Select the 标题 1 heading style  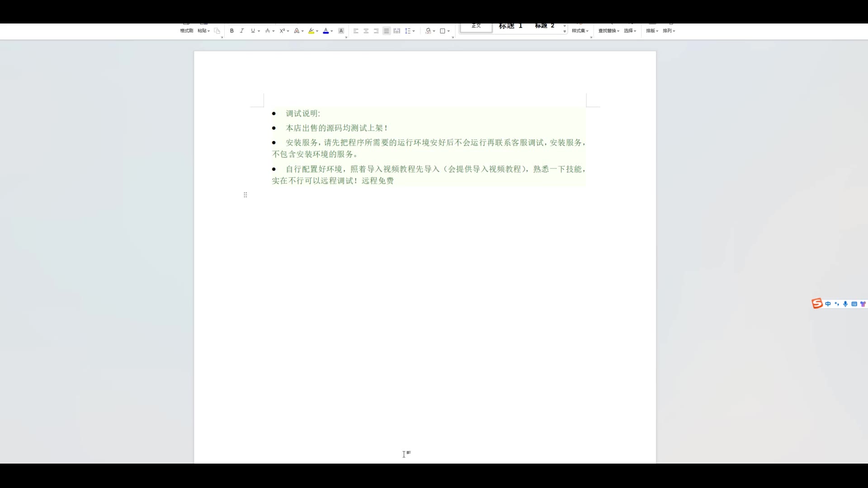(510, 26)
